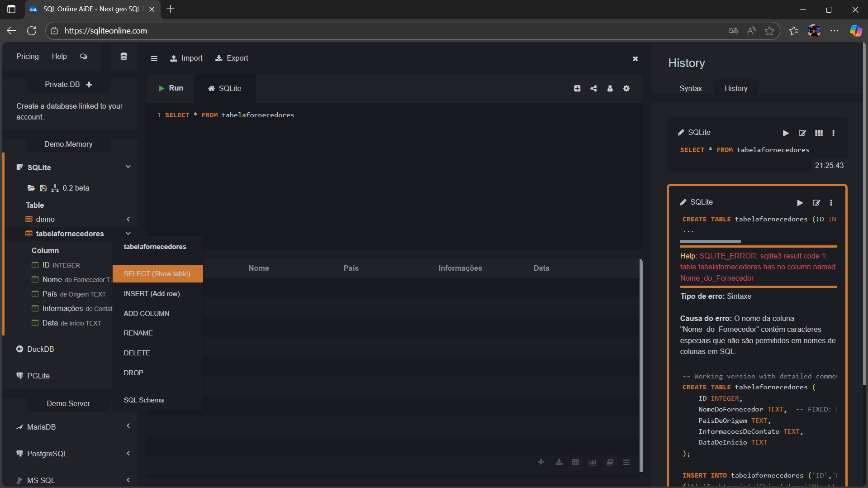The image size is (868, 488).
Task: Click the Export button
Action: tap(232, 58)
